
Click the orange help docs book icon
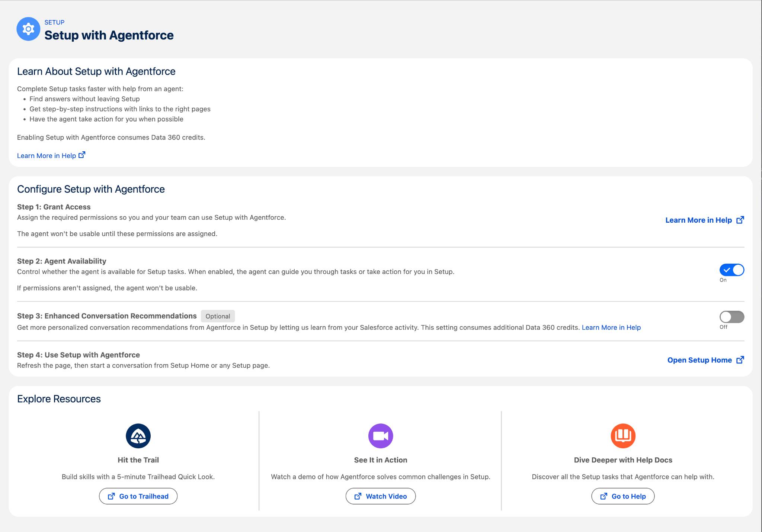pos(623,436)
